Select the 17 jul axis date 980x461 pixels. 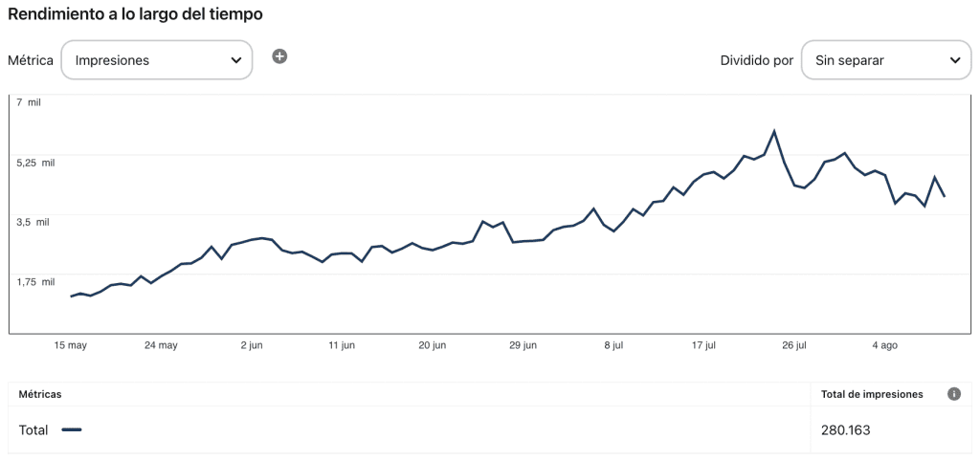(703, 345)
